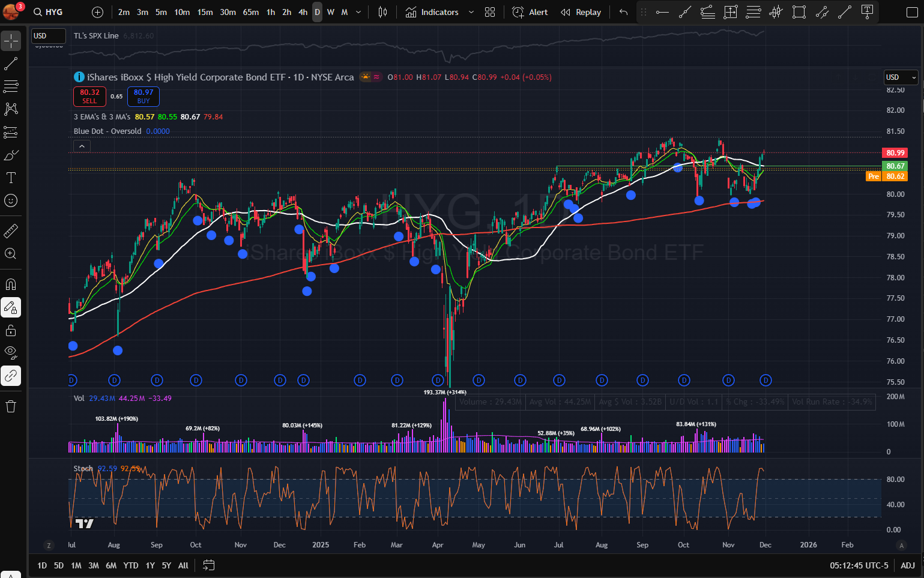Open the user profile avatar menu

tap(11, 11)
